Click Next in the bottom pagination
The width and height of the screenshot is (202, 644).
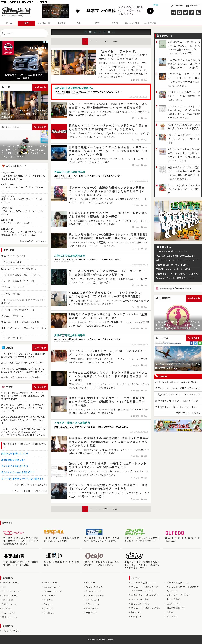[x=114, y=509]
